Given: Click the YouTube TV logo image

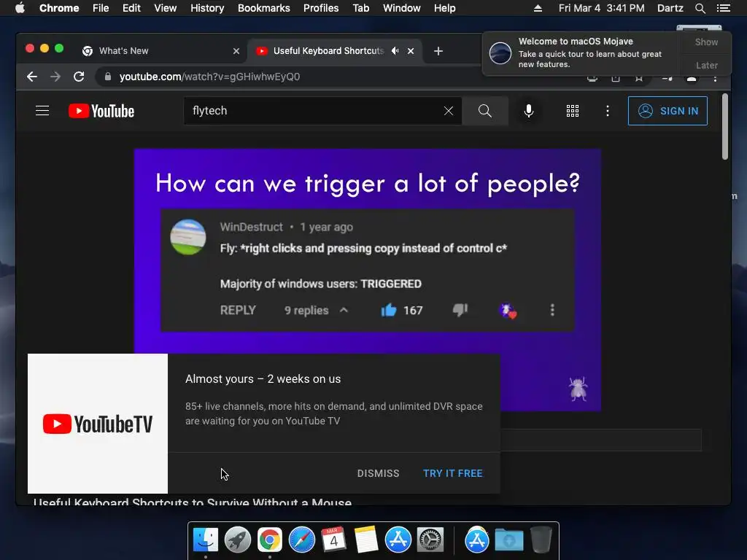Looking at the screenshot, I should [x=98, y=424].
